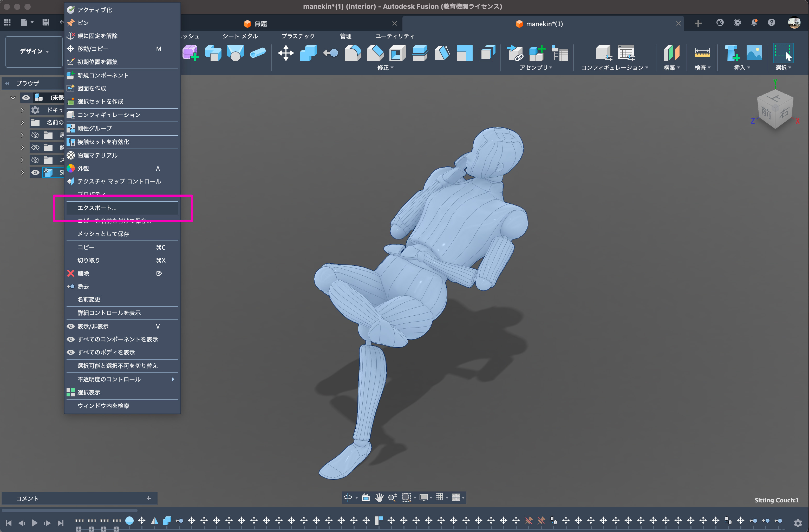
Task: Choose エクスポート... from the context menu
Action: click(97, 208)
